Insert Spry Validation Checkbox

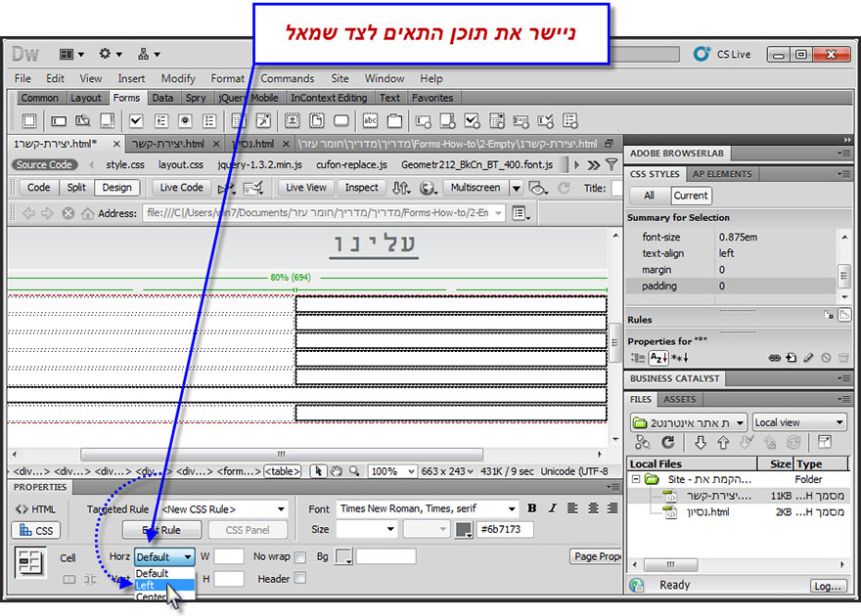(x=472, y=120)
